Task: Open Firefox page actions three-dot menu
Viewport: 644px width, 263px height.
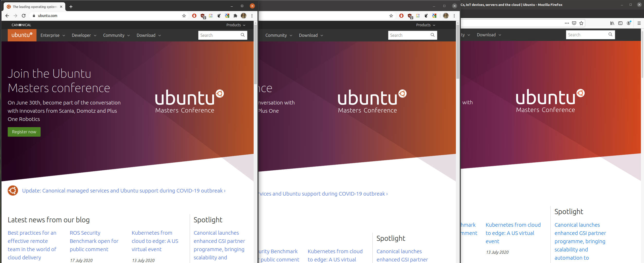Action: [x=567, y=23]
